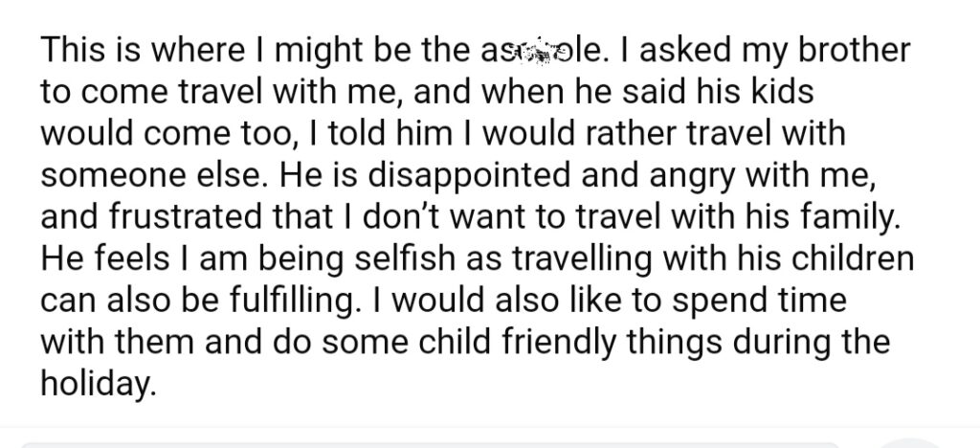Click the round grey button in the bottom corner
Viewport: 980px width, 448px height.
coord(910,443)
